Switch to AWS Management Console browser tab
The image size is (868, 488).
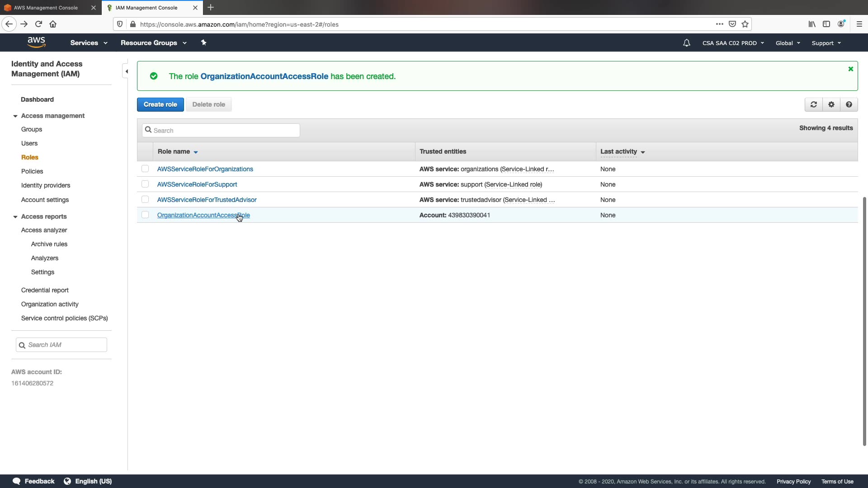tap(46, 8)
